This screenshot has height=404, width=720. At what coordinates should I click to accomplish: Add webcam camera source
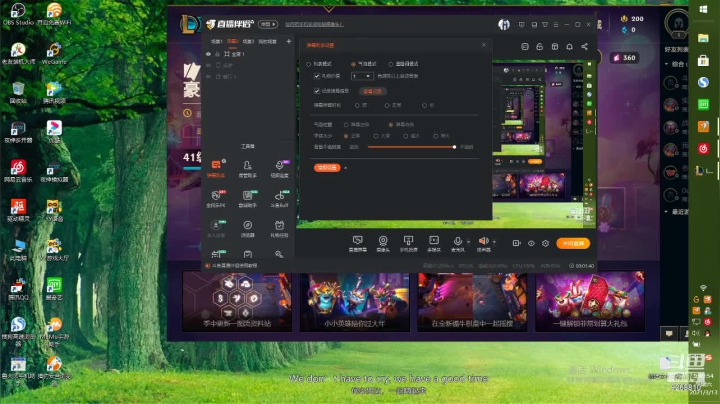pos(383,243)
